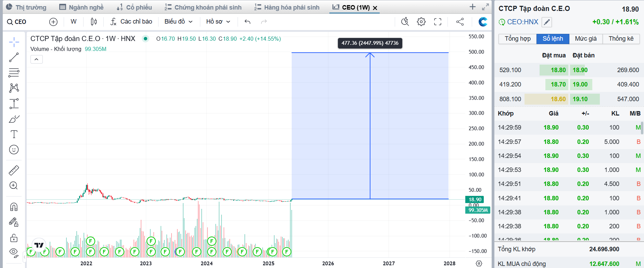The width and height of the screenshot is (644, 268).
Task: Click ask volume 269.600
Action: (628, 70)
